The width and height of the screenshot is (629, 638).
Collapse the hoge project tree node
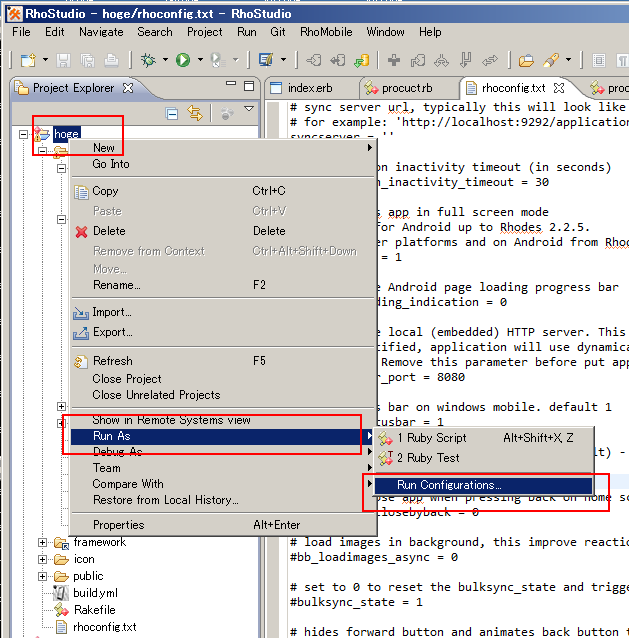click(24, 134)
